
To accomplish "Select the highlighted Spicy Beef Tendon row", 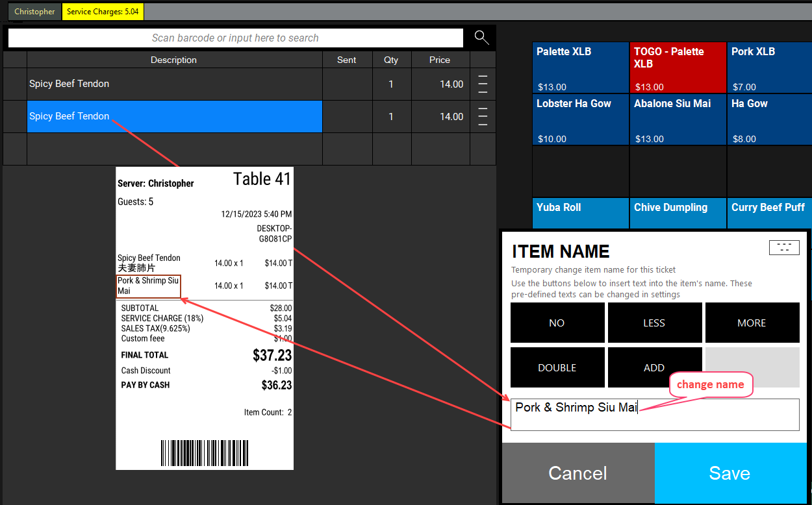I will 174,117.
